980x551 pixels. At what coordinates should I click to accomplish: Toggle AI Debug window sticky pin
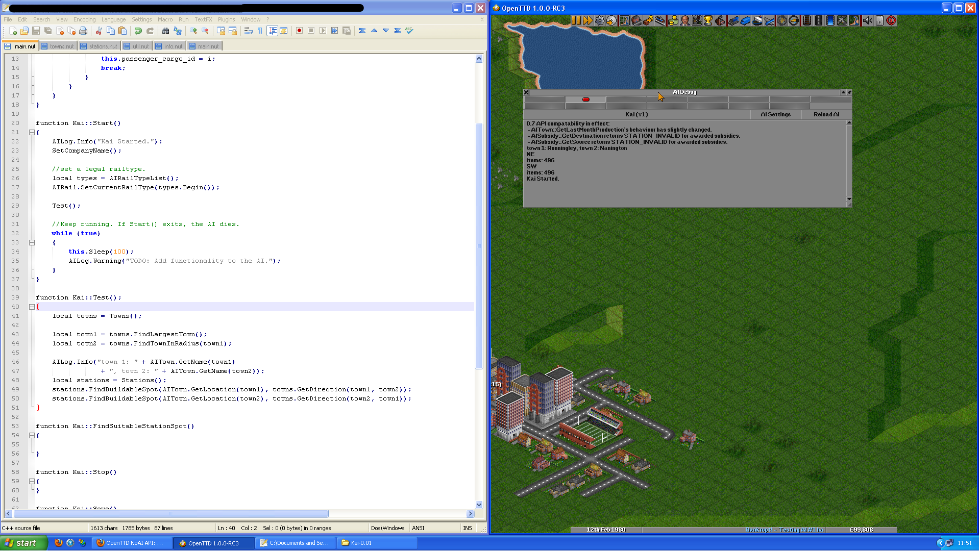click(x=849, y=92)
